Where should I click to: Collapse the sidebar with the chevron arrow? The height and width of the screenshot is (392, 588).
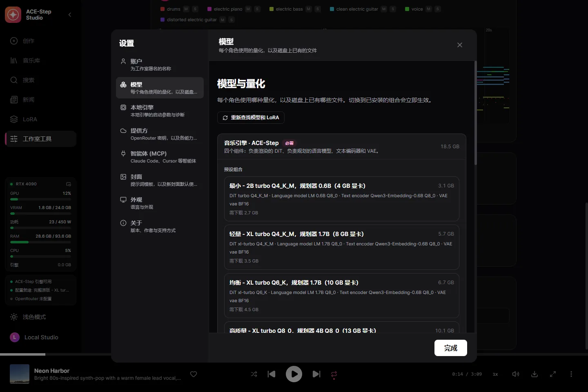70,15
